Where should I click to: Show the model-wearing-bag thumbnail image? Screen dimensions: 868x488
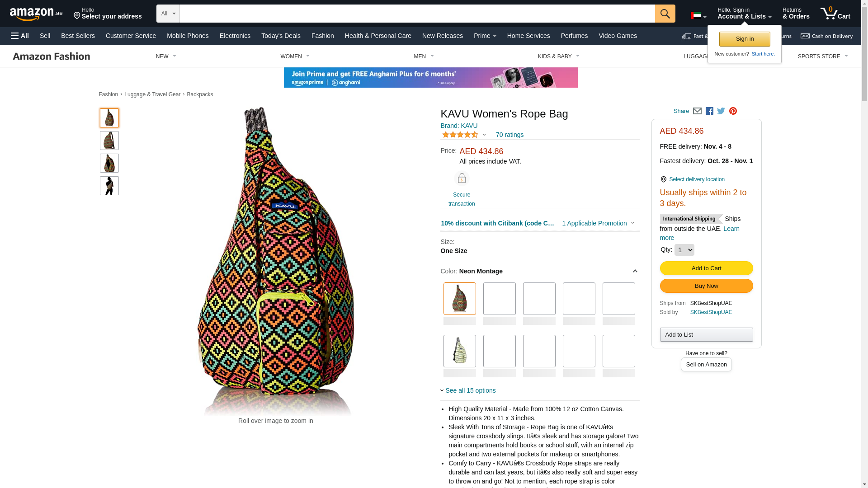pyautogui.click(x=109, y=186)
